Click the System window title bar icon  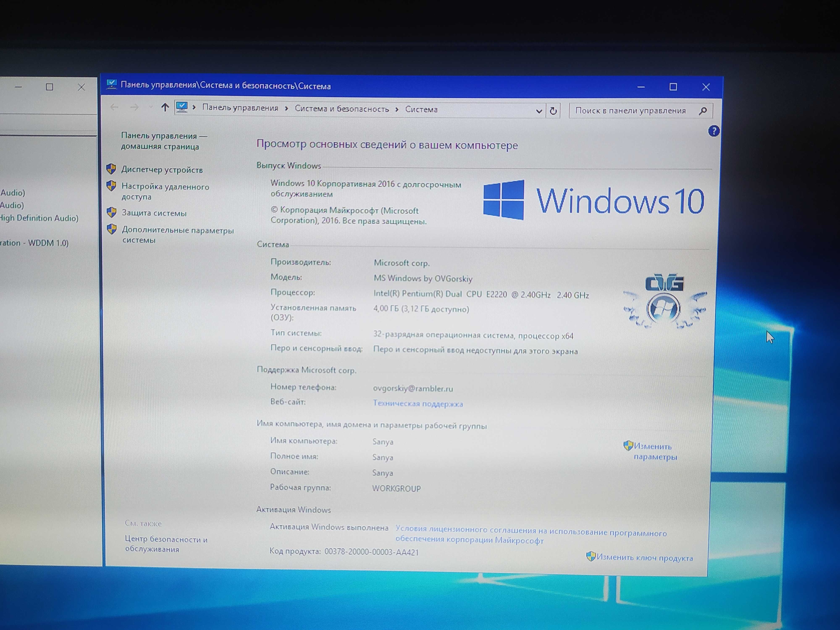pyautogui.click(x=111, y=84)
